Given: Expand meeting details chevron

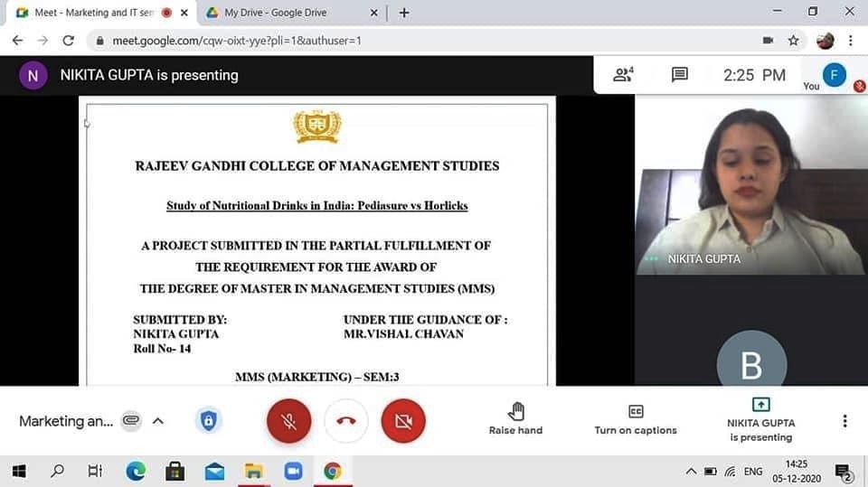Looking at the screenshot, I should pyautogui.click(x=157, y=421).
